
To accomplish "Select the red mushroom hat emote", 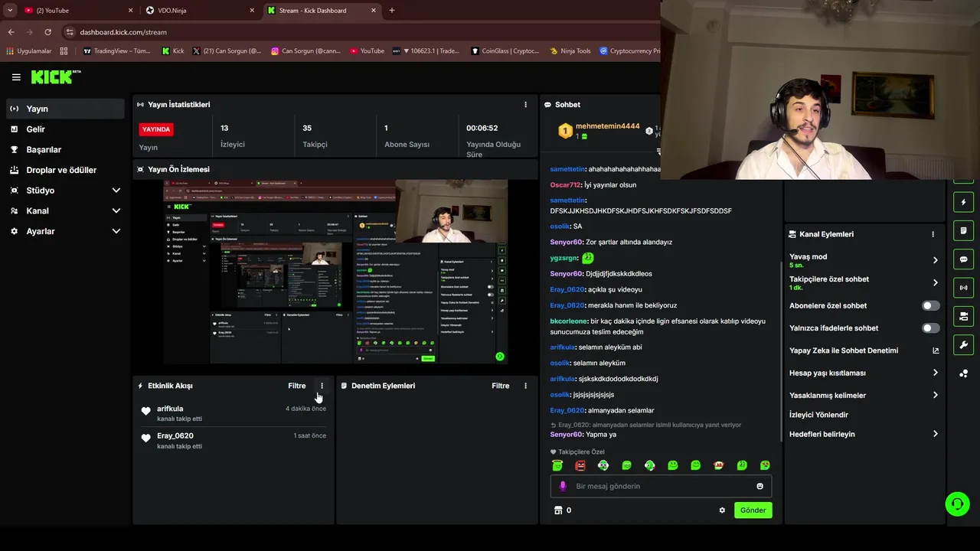I will [718, 465].
